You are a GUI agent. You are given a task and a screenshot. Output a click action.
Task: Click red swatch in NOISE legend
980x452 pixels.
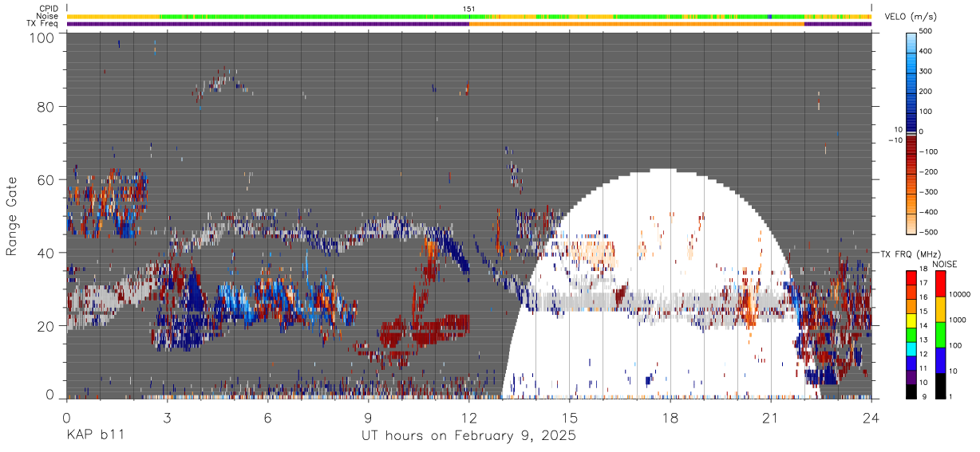coord(940,284)
